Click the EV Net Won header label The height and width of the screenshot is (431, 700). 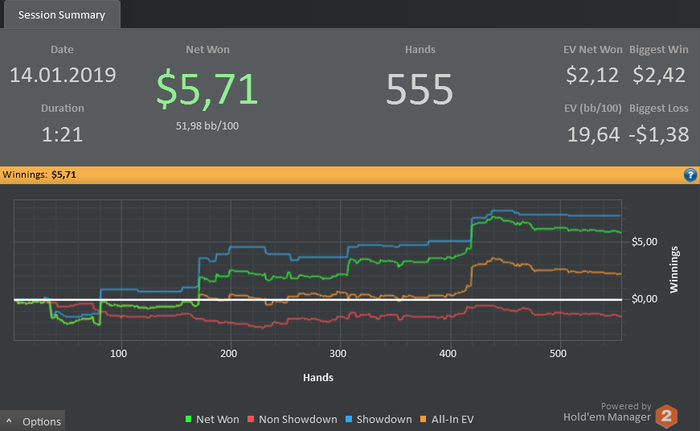592,50
